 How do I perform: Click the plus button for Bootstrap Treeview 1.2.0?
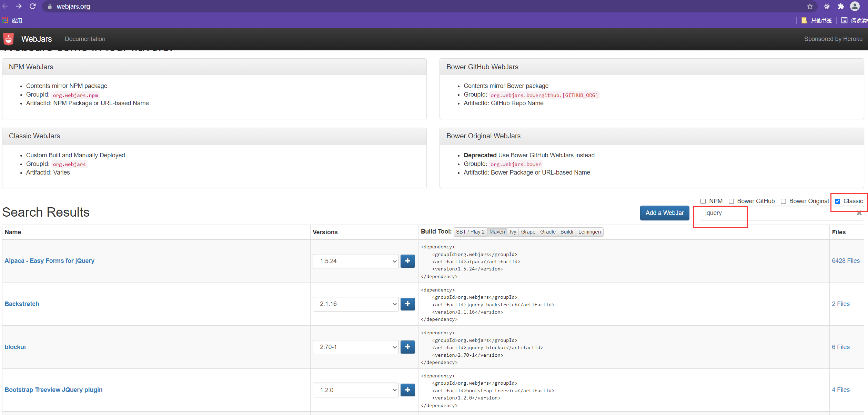pos(407,390)
